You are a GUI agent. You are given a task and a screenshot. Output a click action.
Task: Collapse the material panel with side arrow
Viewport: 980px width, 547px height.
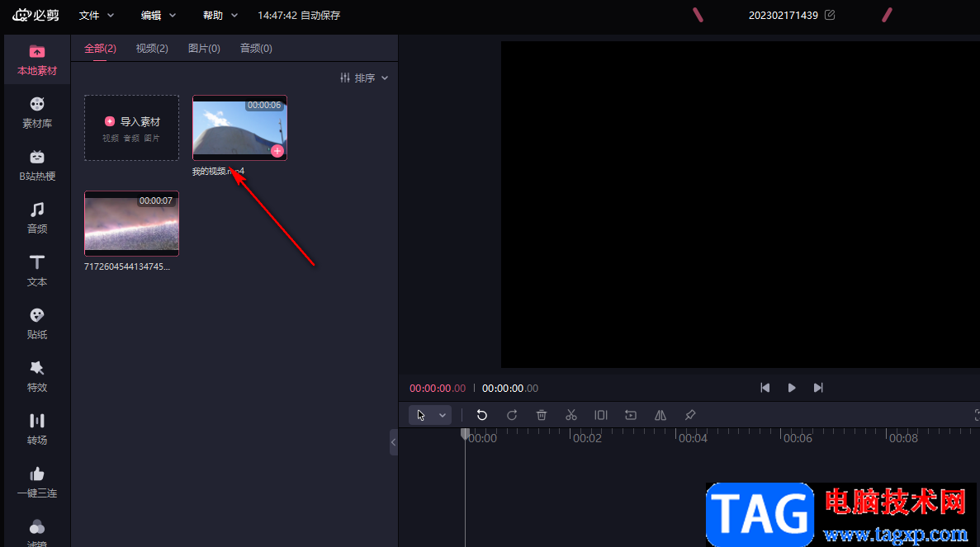point(394,442)
